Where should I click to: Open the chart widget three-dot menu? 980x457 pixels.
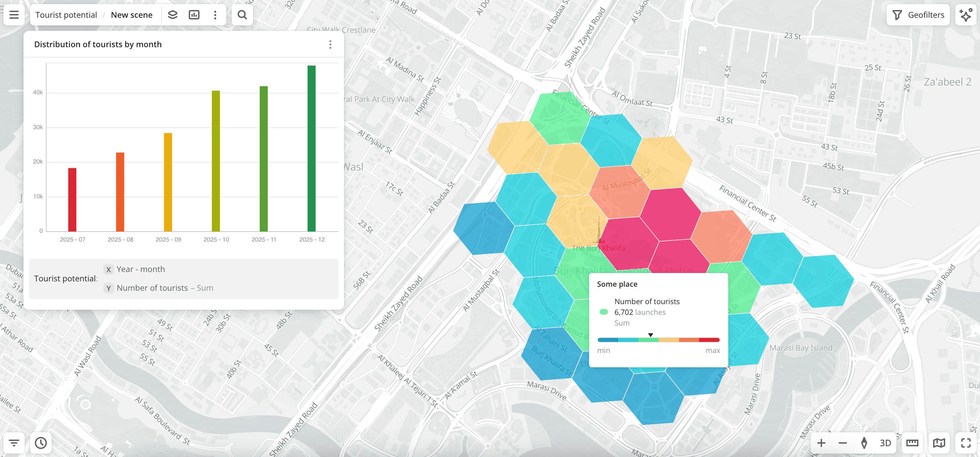click(x=330, y=44)
